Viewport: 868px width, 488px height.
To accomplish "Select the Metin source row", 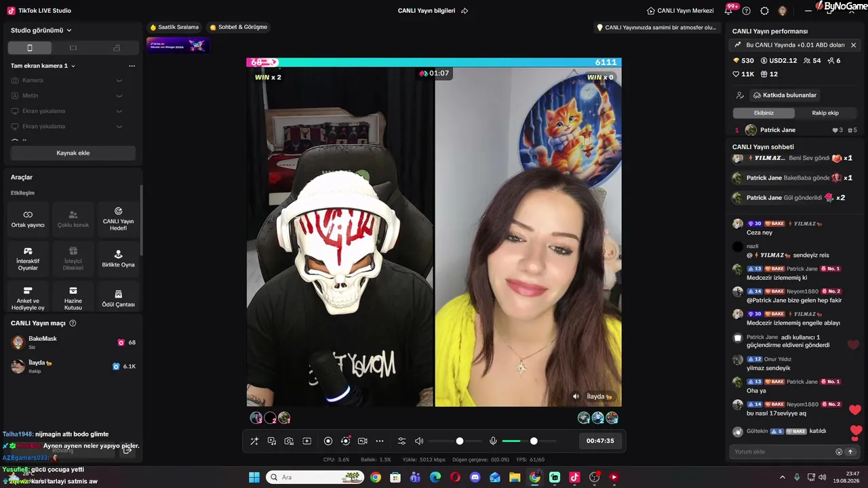I will click(67, 96).
